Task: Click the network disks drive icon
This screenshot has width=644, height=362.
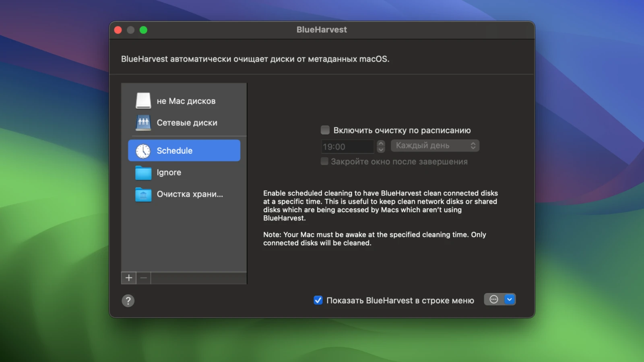Action: click(143, 123)
